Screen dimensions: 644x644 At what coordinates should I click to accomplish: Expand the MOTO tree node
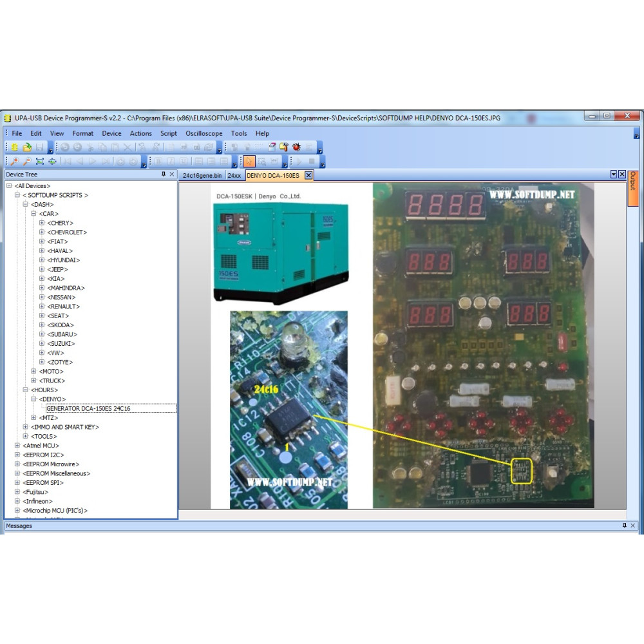(33, 372)
